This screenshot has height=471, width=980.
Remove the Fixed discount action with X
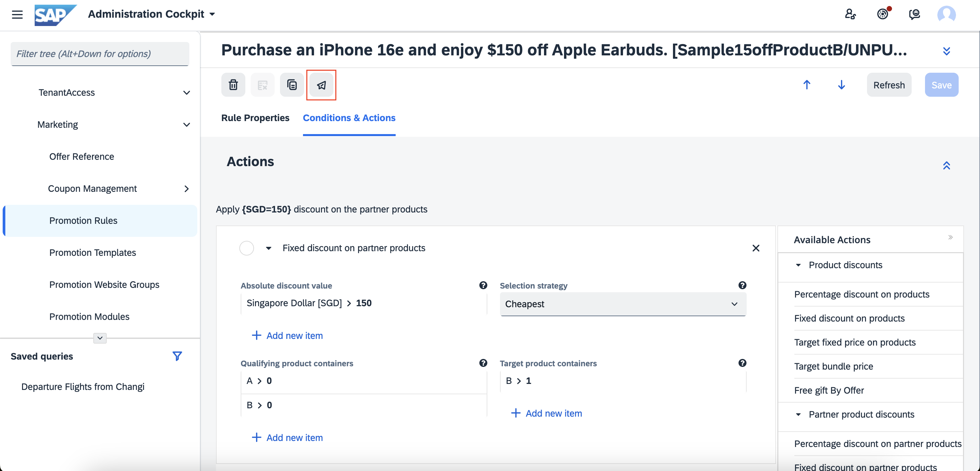[x=756, y=248]
